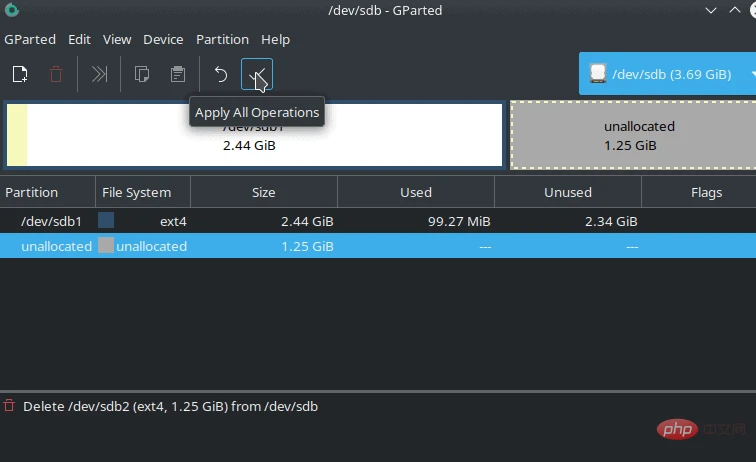Click the Paste partition clipboard icon

click(178, 74)
